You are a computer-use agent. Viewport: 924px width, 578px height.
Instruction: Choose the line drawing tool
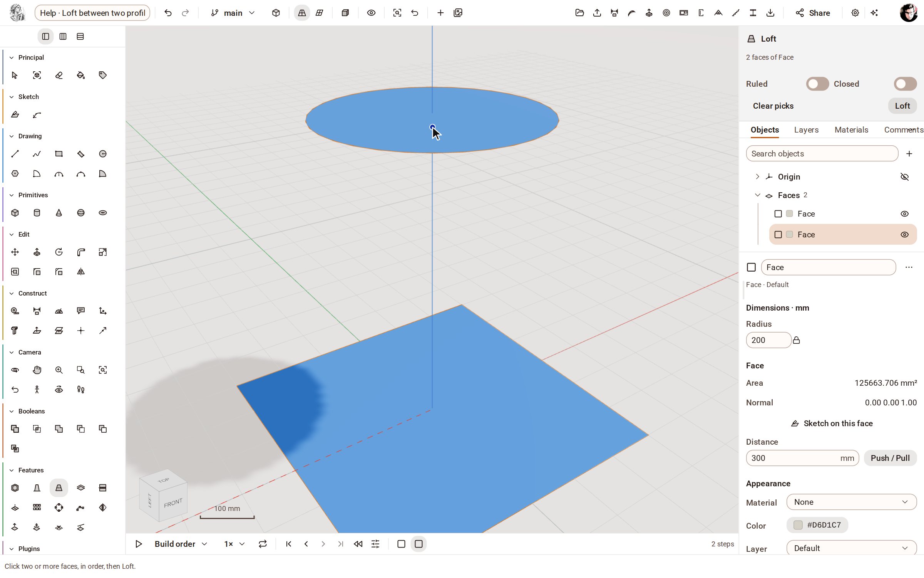15,154
